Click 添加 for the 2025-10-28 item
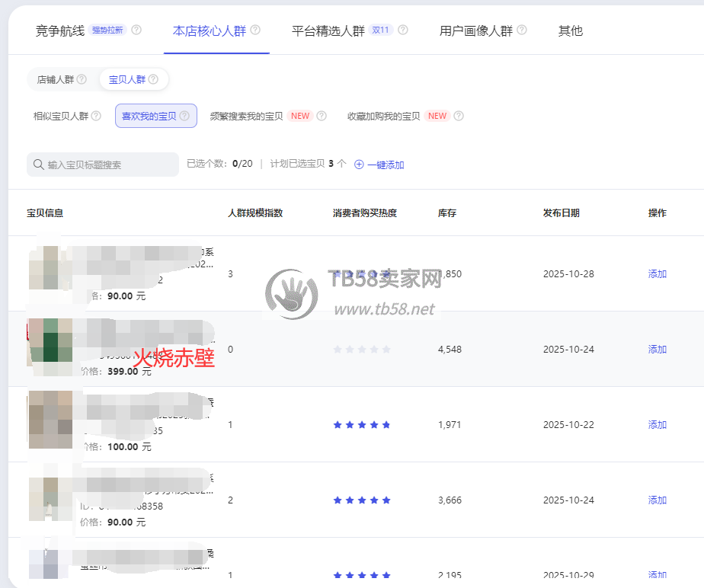This screenshot has width=704, height=588. 657,274
